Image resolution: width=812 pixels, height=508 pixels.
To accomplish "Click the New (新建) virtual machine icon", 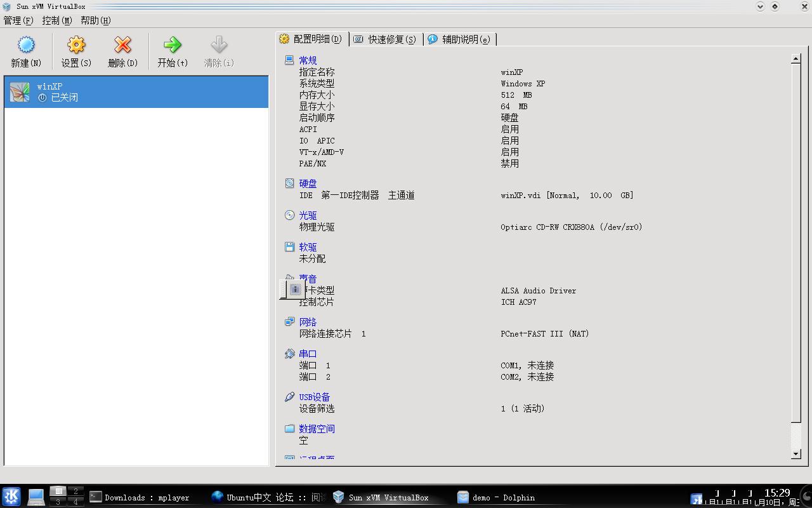I will coord(26,45).
